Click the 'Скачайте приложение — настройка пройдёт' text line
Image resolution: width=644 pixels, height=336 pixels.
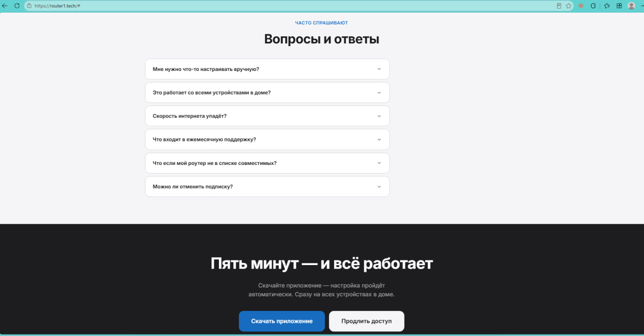point(321,285)
